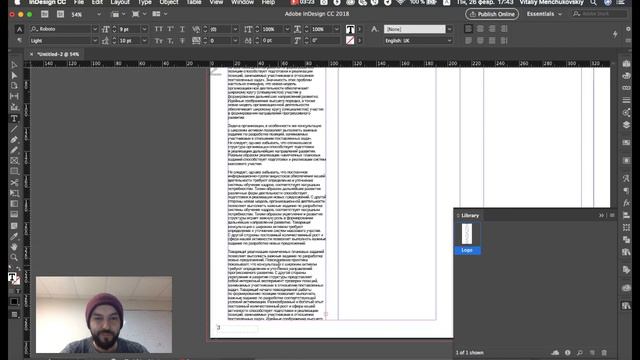Select the Untitled-2 @ 54% document tab
The height and width of the screenshot is (360, 640).
[58, 54]
